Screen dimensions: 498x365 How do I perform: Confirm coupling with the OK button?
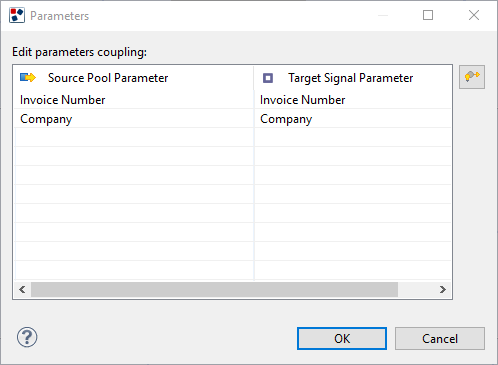tap(342, 339)
